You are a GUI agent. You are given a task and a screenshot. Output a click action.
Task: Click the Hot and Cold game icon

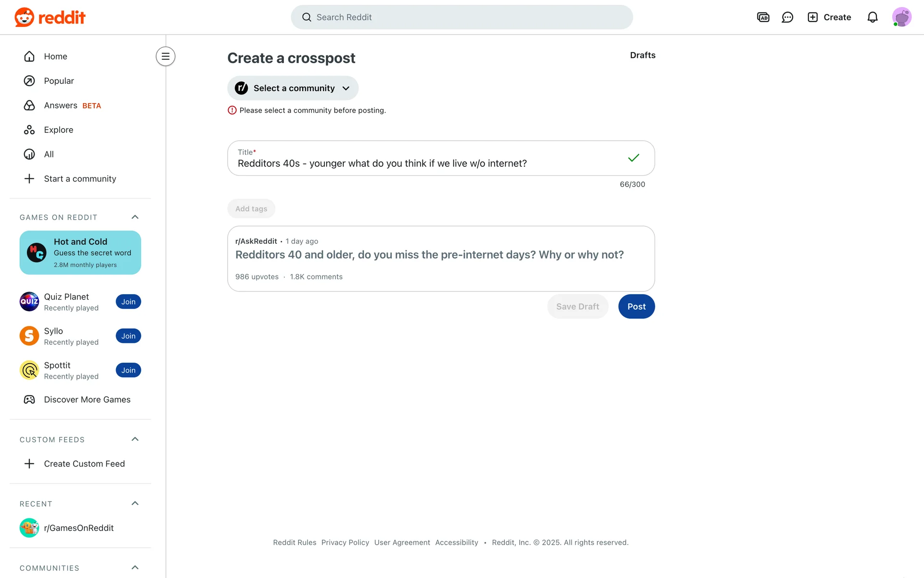37,252
